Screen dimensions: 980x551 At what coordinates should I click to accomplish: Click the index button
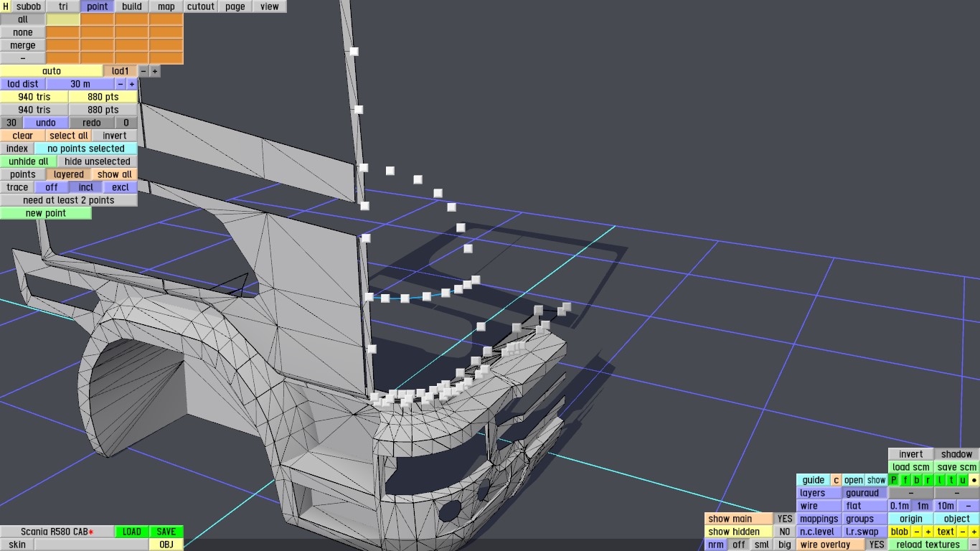pyautogui.click(x=17, y=149)
